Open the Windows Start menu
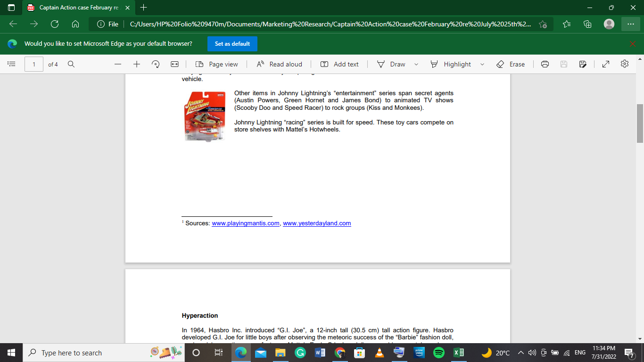The height and width of the screenshot is (362, 644). [11, 353]
